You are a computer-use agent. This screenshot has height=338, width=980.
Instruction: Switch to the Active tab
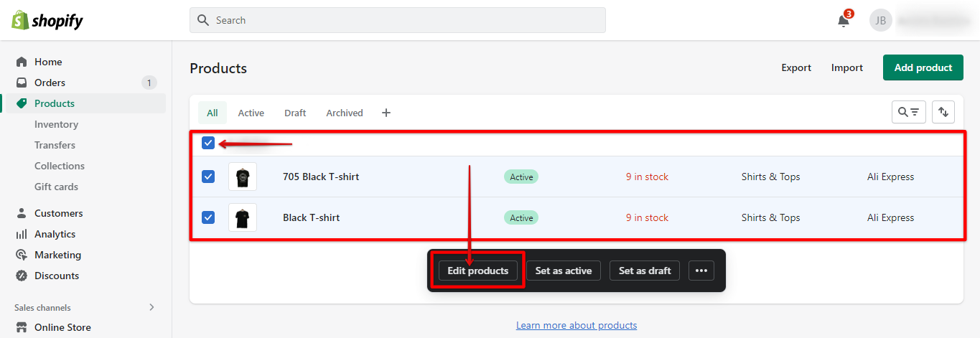click(251, 113)
